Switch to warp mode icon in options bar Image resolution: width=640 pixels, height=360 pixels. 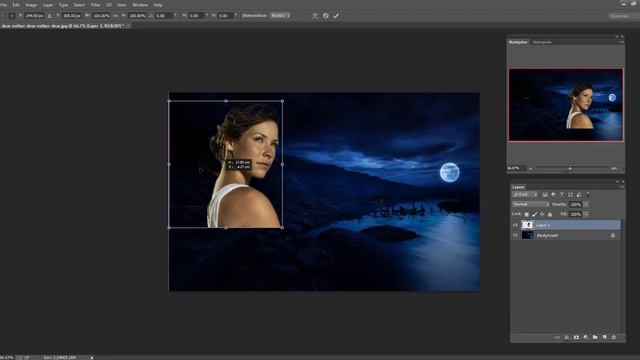(x=315, y=16)
